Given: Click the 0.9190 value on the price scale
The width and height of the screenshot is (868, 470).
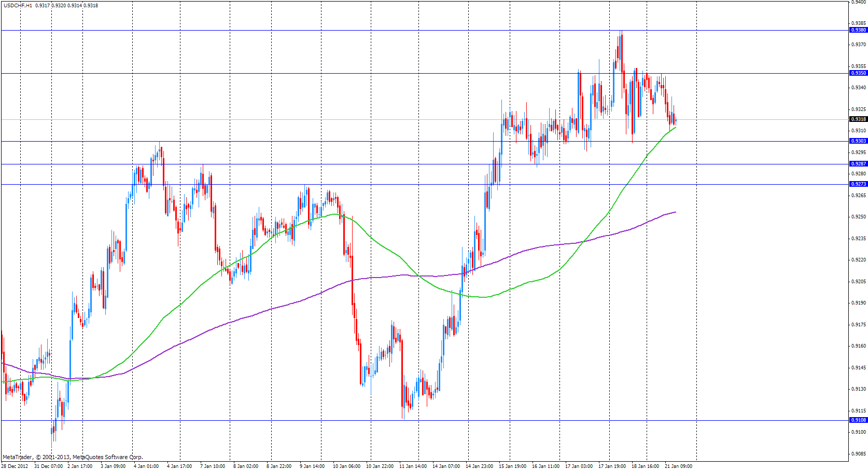Looking at the screenshot, I should click(859, 303).
